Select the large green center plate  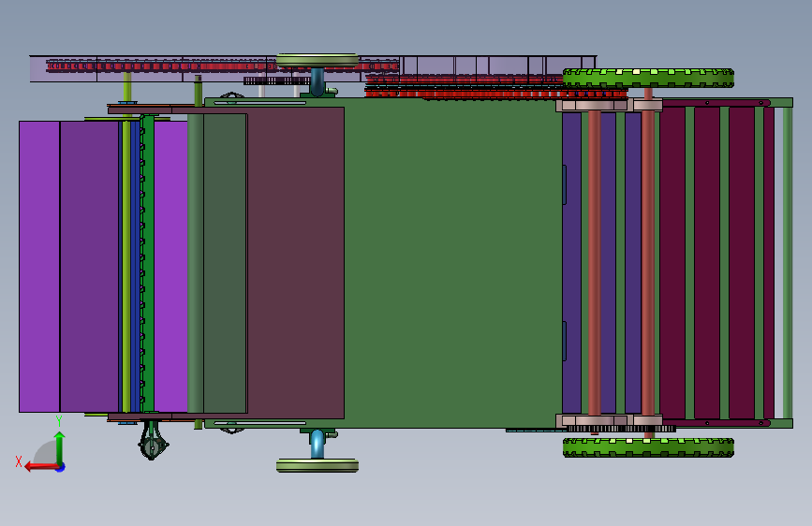(x=453, y=263)
